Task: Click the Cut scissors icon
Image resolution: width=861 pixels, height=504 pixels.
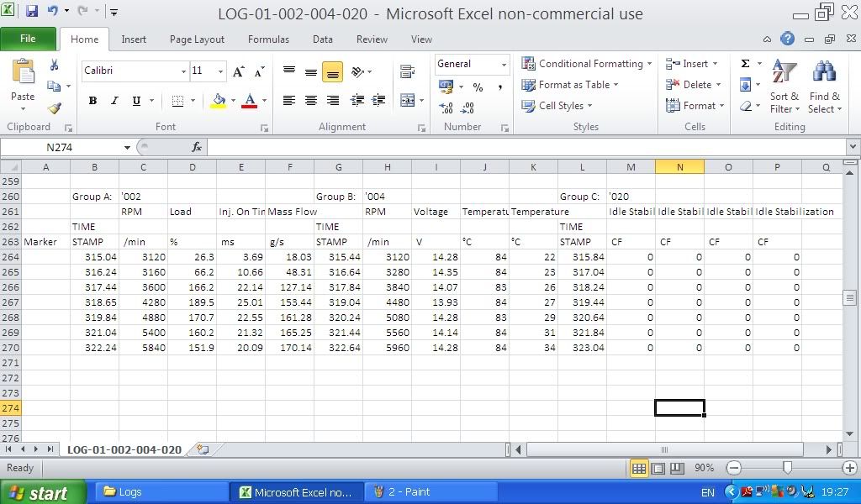Action: (55, 65)
